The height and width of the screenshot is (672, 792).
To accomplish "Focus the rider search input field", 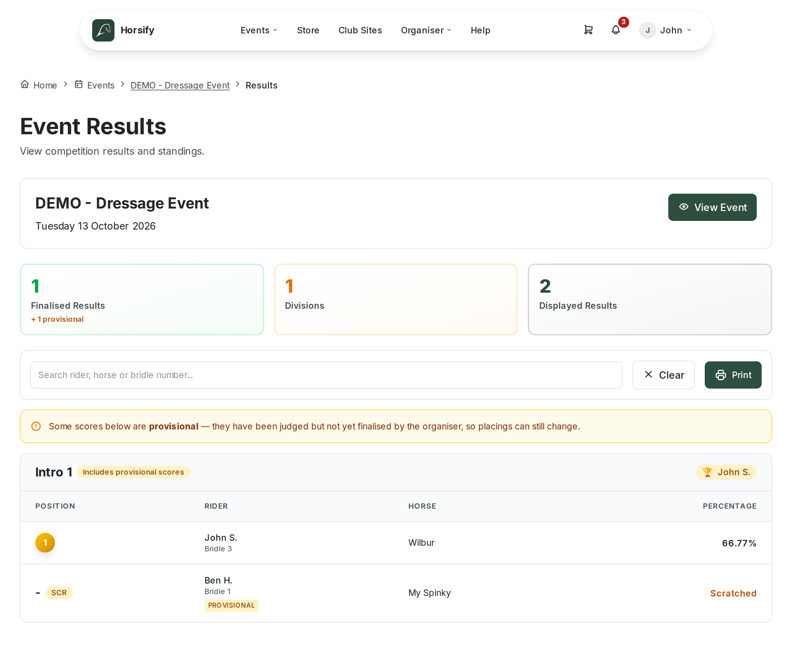I will (x=326, y=375).
